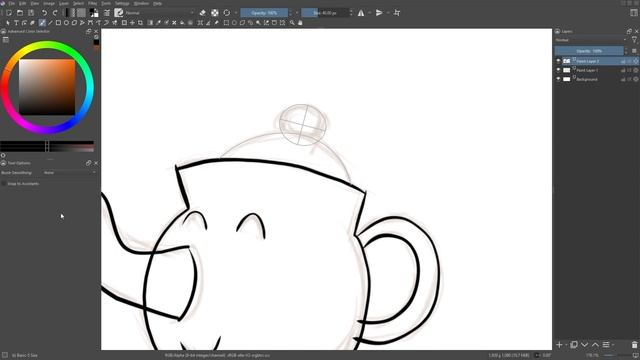640x360 pixels.
Task: Select the Zoom tool
Action: pyautogui.click(x=292, y=23)
